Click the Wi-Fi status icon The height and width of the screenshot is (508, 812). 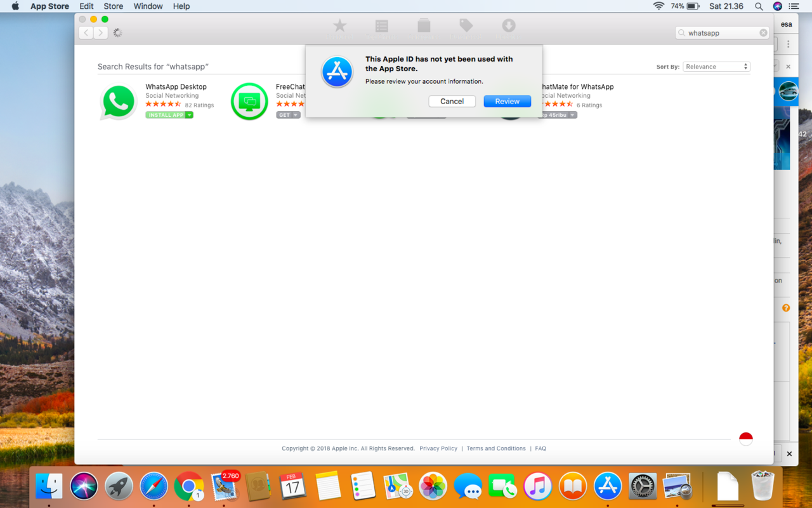click(x=658, y=6)
